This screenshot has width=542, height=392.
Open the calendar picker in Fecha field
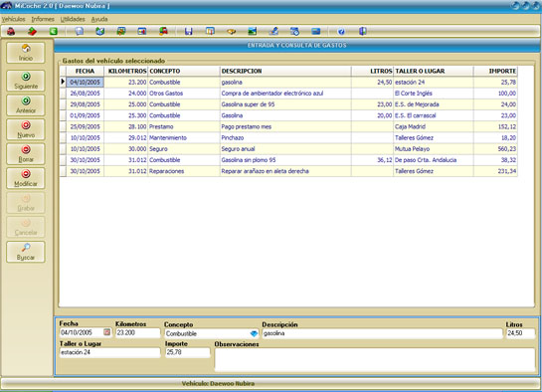point(107,332)
